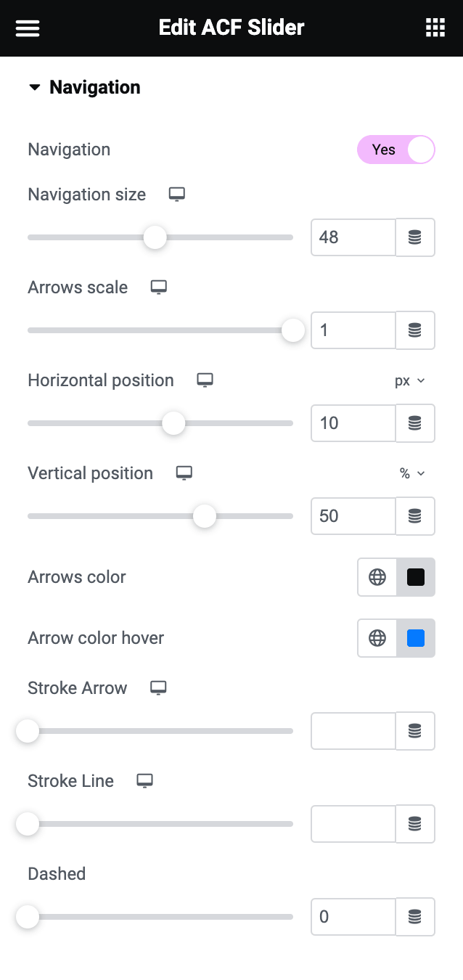Click the blue Arrow color hover swatch
463x980 pixels.
point(415,637)
